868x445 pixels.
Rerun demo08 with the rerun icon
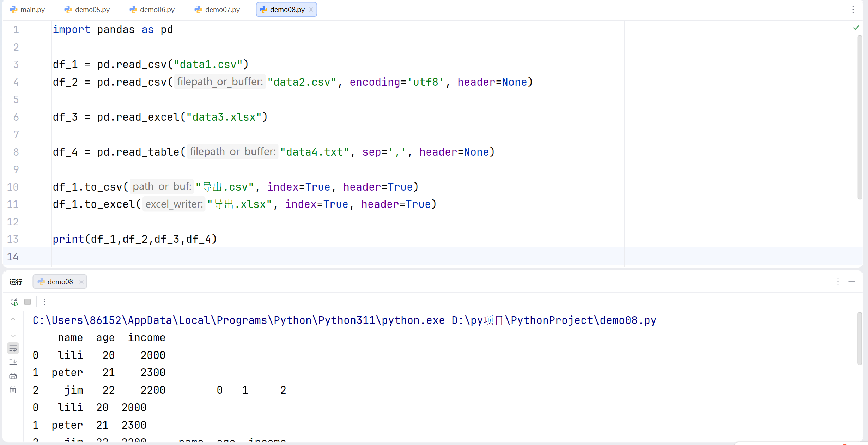tap(14, 302)
